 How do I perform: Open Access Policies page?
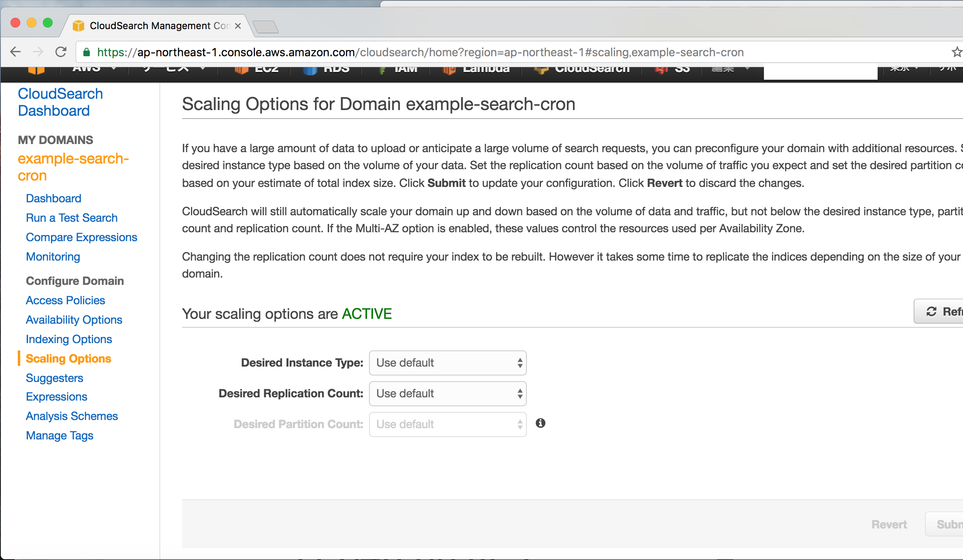point(65,300)
